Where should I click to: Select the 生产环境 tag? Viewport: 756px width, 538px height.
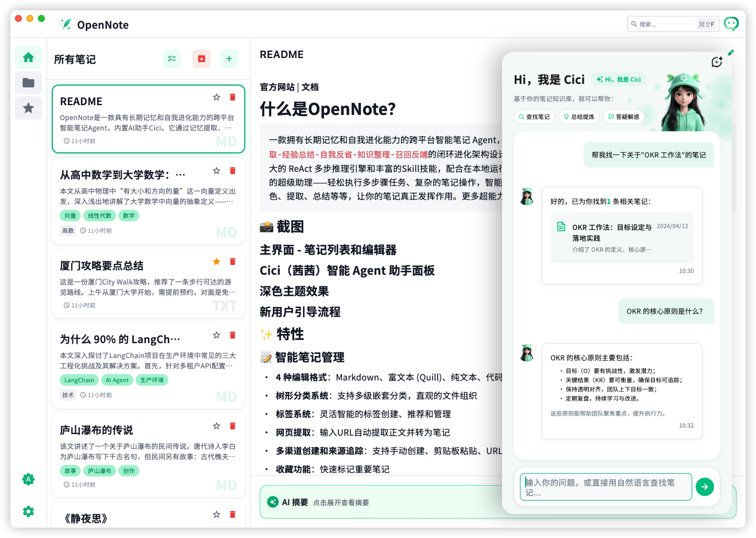[152, 380]
